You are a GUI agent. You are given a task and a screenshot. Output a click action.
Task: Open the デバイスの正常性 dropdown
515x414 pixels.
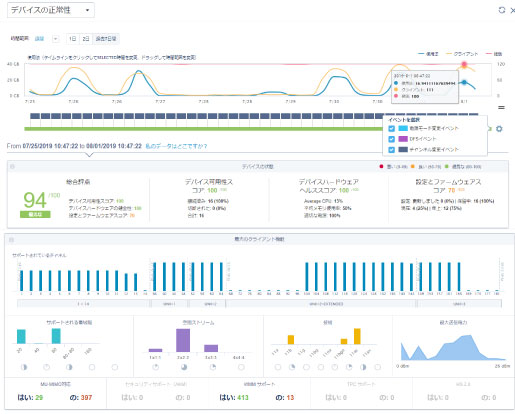51,10
